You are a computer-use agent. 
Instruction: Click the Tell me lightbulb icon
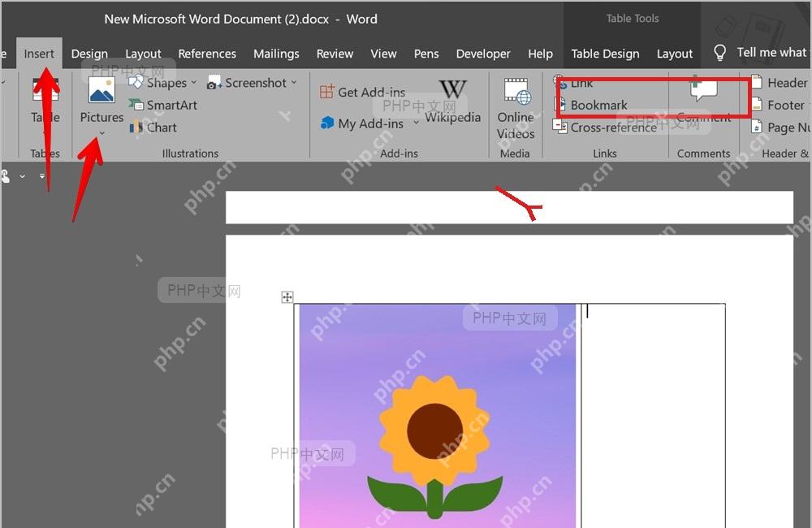[x=719, y=53]
